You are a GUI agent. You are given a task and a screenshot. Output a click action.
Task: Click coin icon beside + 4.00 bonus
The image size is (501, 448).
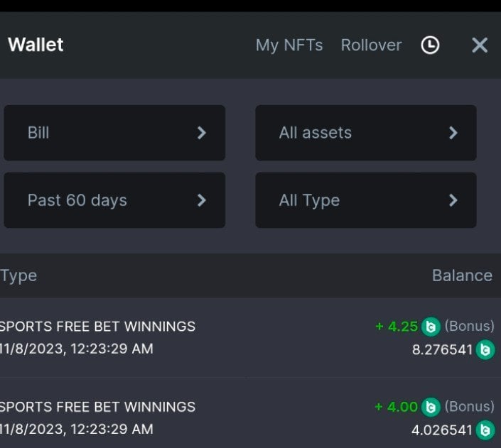point(431,407)
